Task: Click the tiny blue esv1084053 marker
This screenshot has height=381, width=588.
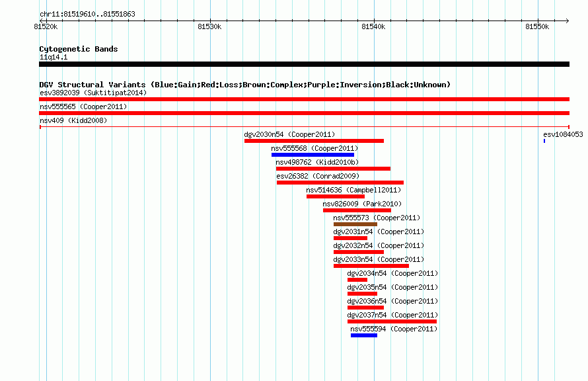Action: [544, 141]
